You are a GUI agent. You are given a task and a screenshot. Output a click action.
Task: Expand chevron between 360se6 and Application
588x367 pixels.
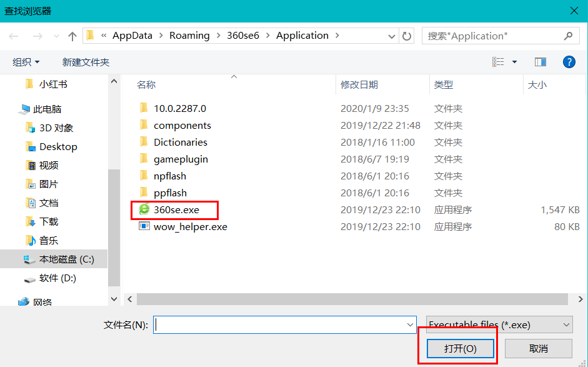point(267,36)
